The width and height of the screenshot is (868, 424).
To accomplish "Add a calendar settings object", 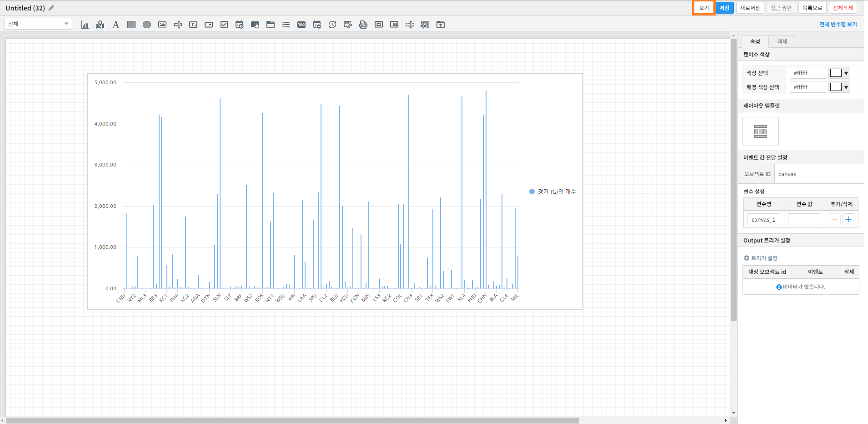I will point(317,25).
